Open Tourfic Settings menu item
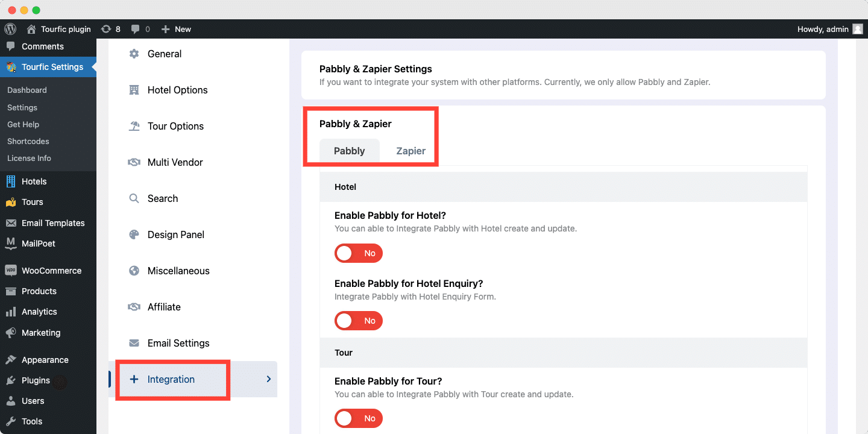The image size is (868, 434). [x=48, y=67]
